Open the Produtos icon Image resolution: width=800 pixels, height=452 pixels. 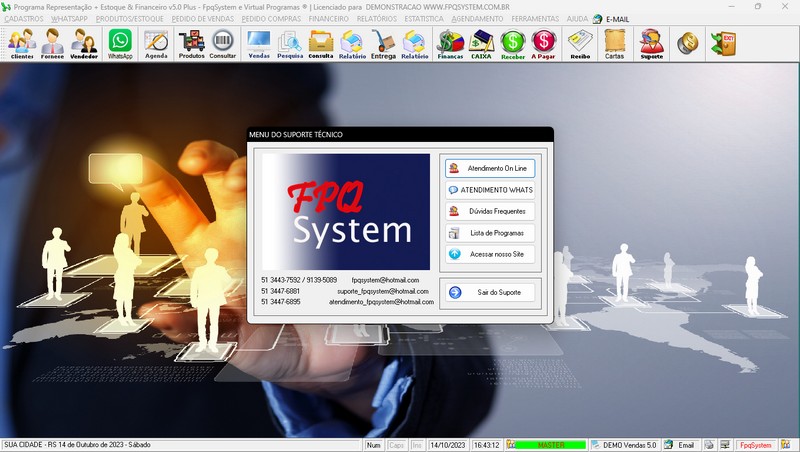[191, 44]
